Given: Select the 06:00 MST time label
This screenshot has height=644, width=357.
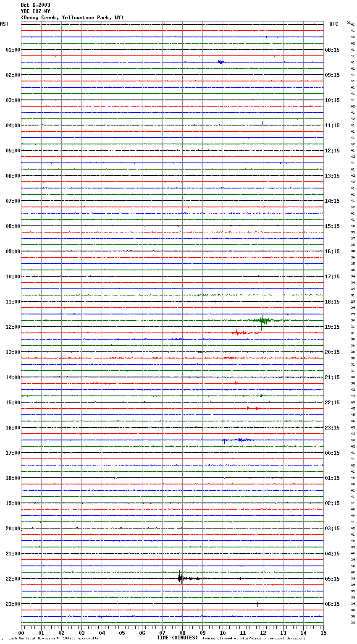Looking at the screenshot, I should (13, 176).
